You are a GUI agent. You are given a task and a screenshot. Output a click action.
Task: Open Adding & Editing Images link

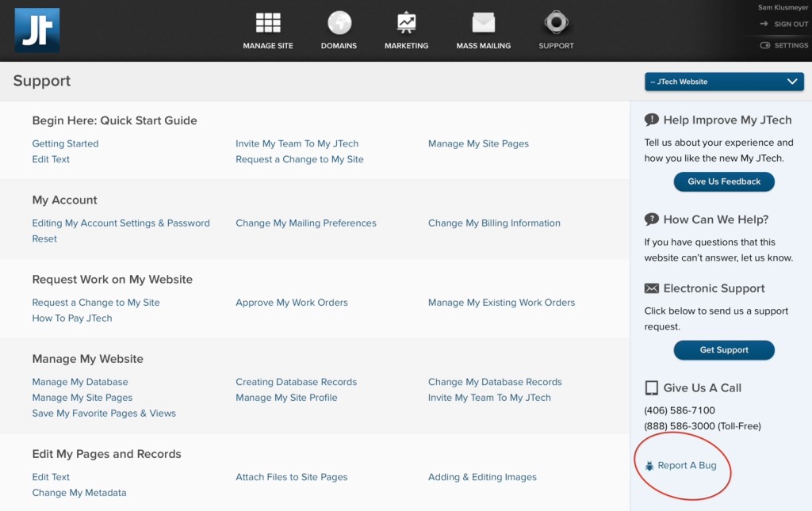point(482,477)
